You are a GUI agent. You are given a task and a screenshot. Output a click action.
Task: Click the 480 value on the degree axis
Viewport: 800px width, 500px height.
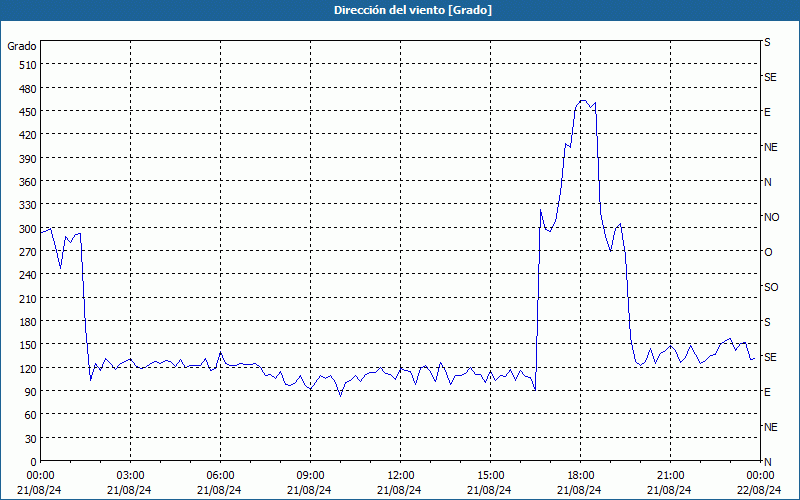(x=29, y=88)
